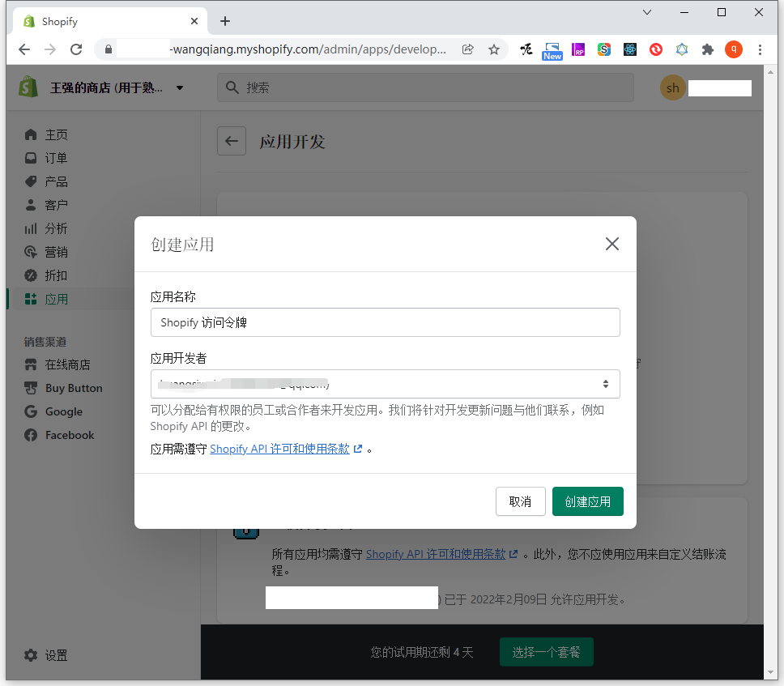
Task: Click the sh user avatar
Action: click(672, 87)
